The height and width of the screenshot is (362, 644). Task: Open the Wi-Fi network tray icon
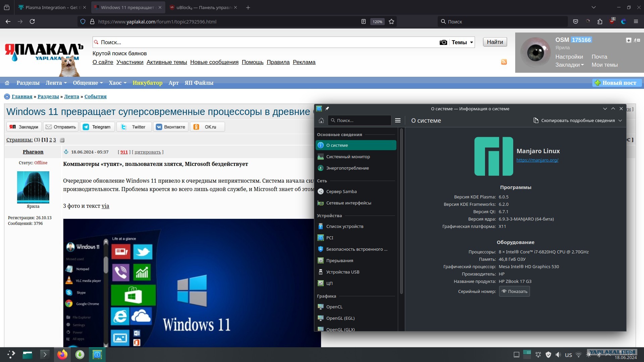pos(578,355)
